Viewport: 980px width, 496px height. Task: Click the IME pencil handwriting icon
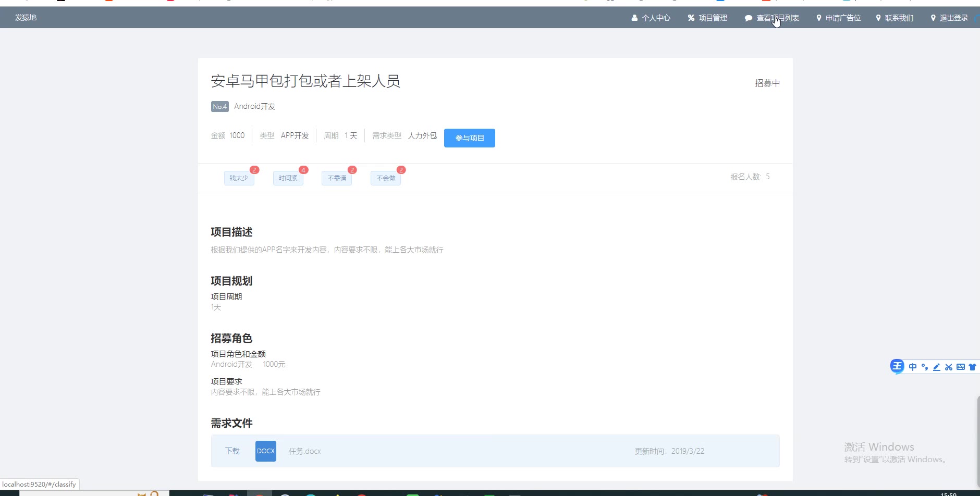(x=937, y=367)
